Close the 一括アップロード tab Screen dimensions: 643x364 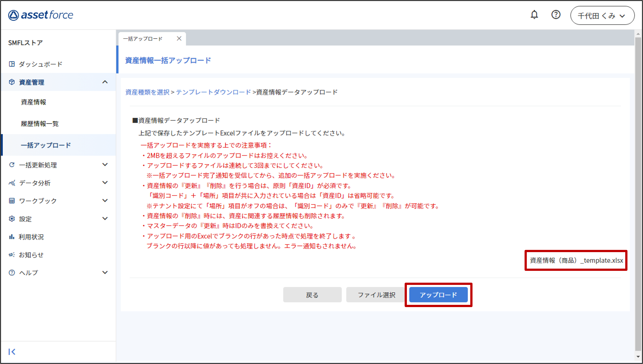[179, 38]
